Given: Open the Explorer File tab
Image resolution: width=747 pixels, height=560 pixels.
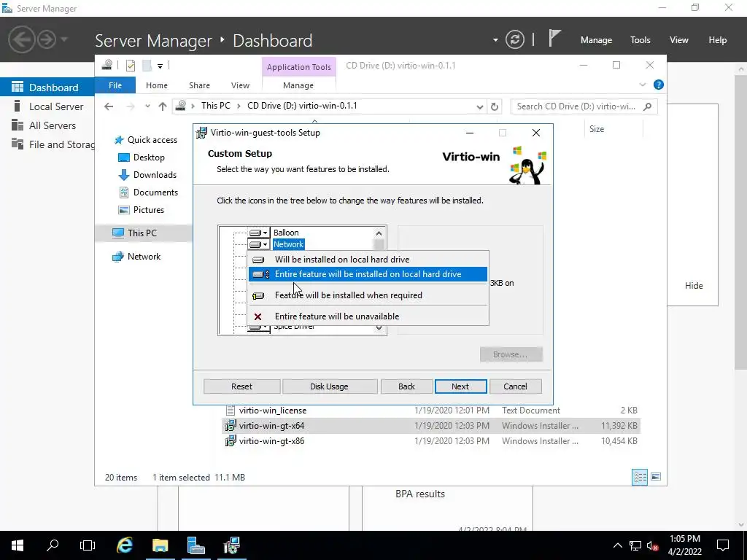Looking at the screenshot, I should coord(115,85).
